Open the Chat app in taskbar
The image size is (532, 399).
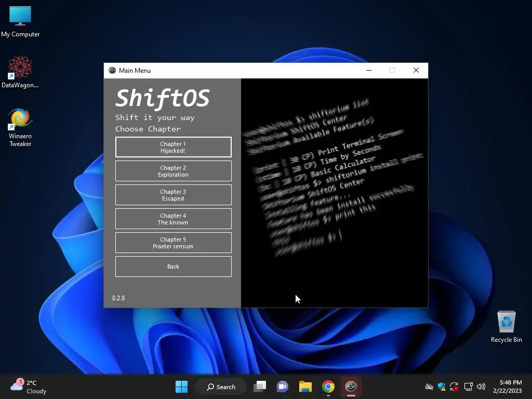[282, 387]
